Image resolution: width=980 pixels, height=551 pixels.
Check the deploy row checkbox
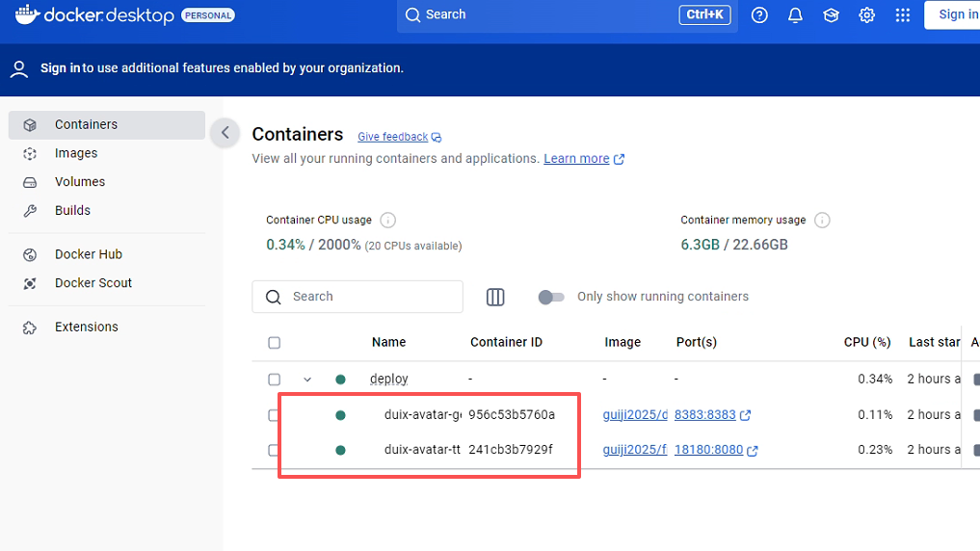click(x=274, y=380)
